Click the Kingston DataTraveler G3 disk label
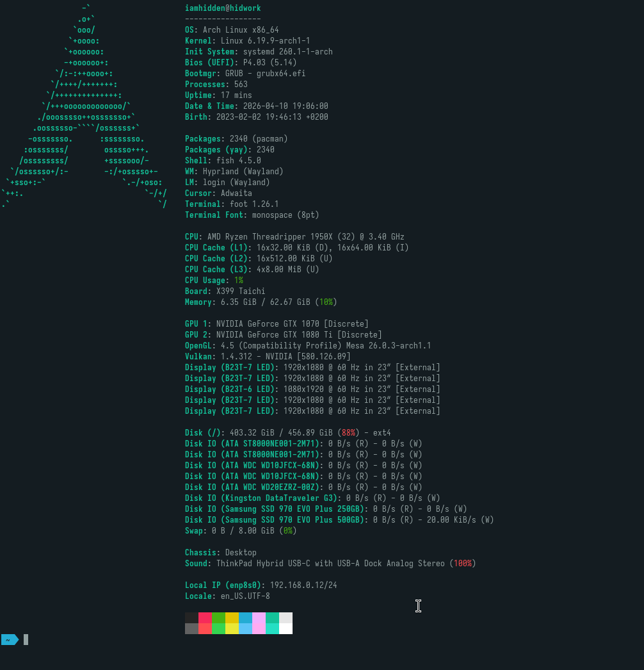The width and height of the screenshot is (644, 670). (x=263, y=498)
